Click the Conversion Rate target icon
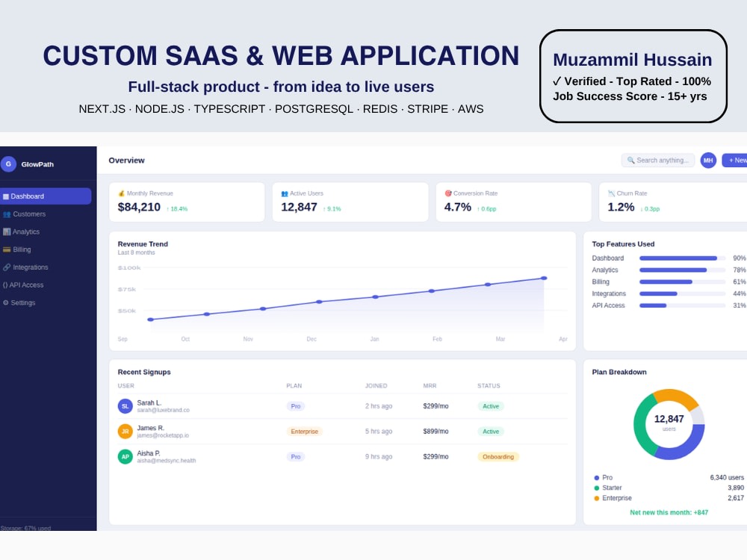The width and height of the screenshot is (747, 560). coord(447,193)
